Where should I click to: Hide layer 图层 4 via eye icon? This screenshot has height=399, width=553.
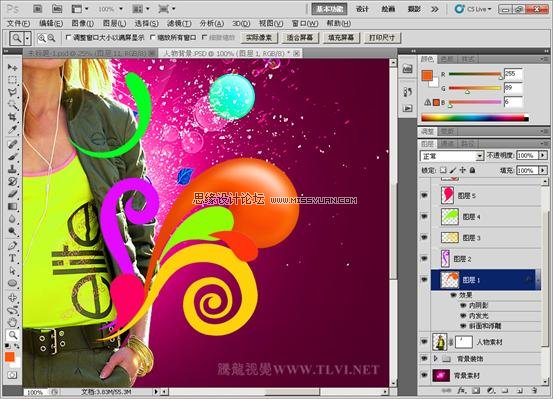(x=424, y=216)
